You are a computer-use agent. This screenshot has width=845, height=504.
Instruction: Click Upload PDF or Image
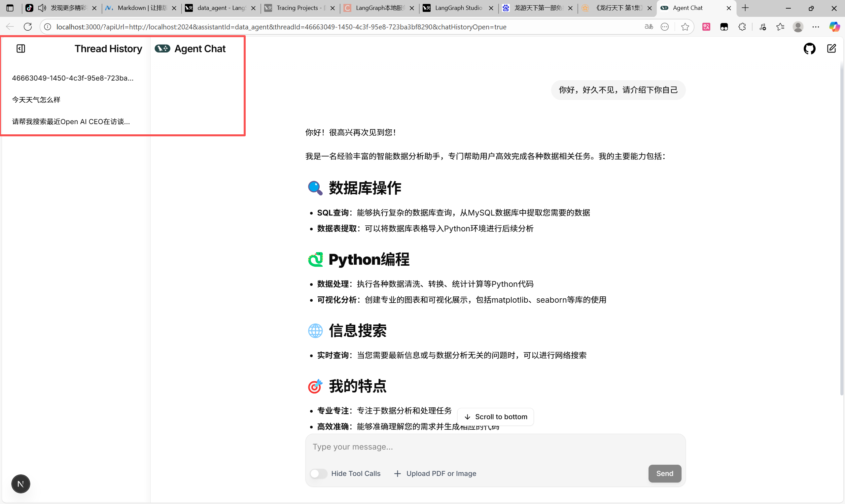pos(435,473)
